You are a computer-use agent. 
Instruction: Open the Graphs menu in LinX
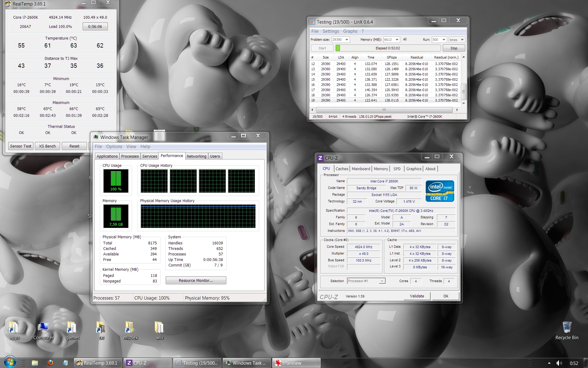click(x=350, y=31)
